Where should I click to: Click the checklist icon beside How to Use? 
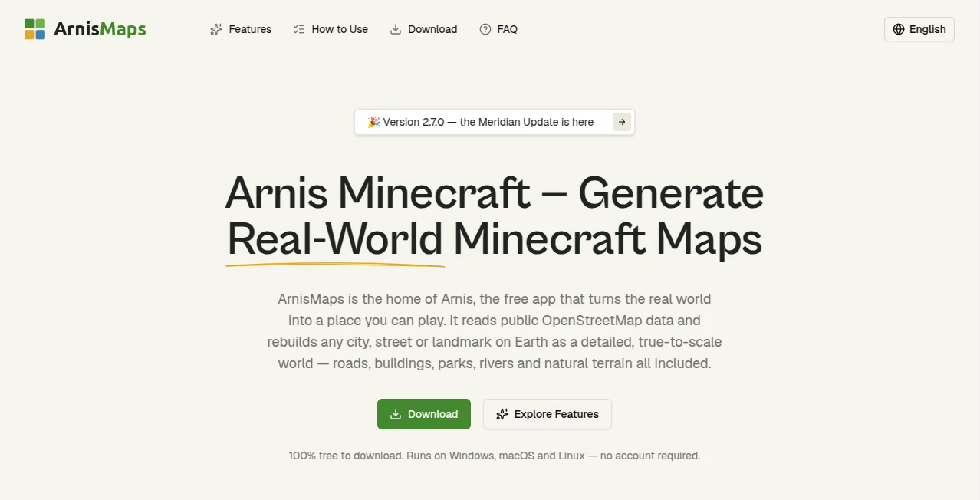point(299,29)
